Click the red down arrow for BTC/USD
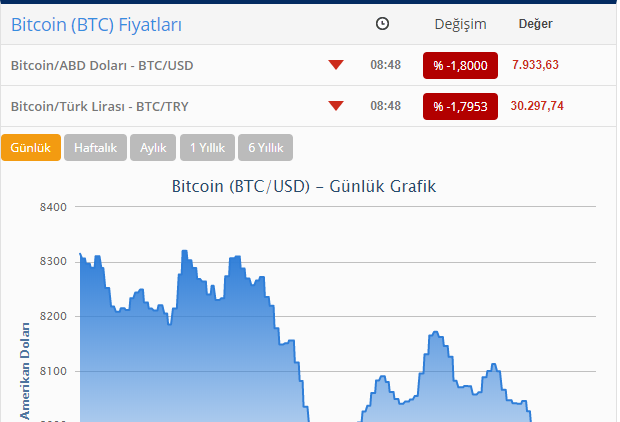 tap(336, 65)
